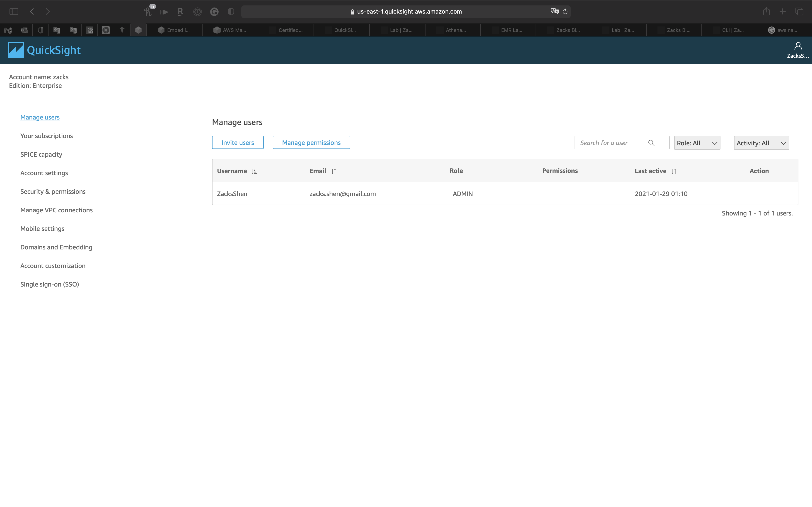Switch to the Athena browser tab

click(x=453, y=30)
